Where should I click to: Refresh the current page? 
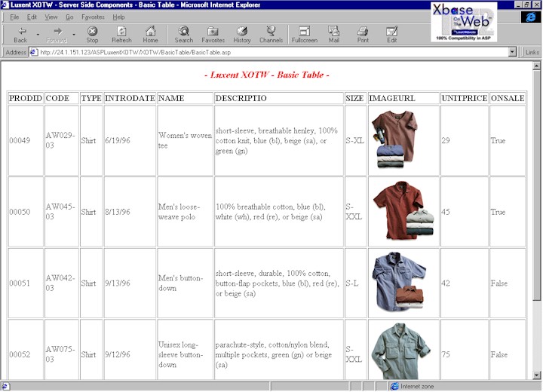(x=121, y=35)
